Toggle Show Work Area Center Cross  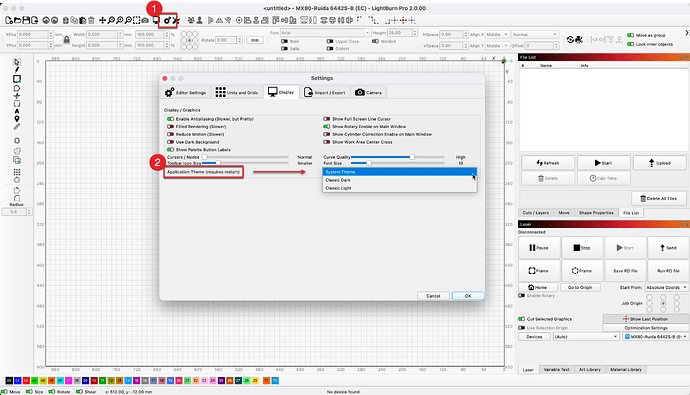click(327, 142)
